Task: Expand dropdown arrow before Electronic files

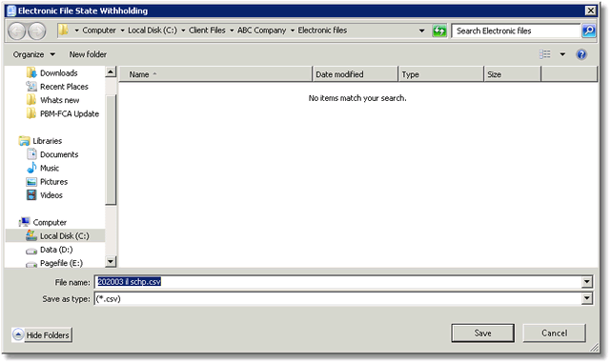Action: pyautogui.click(x=293, y=30)
